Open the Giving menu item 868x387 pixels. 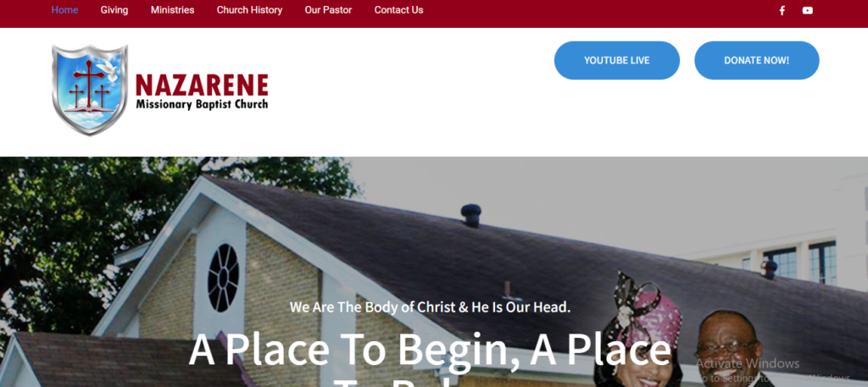click(114, 10)
